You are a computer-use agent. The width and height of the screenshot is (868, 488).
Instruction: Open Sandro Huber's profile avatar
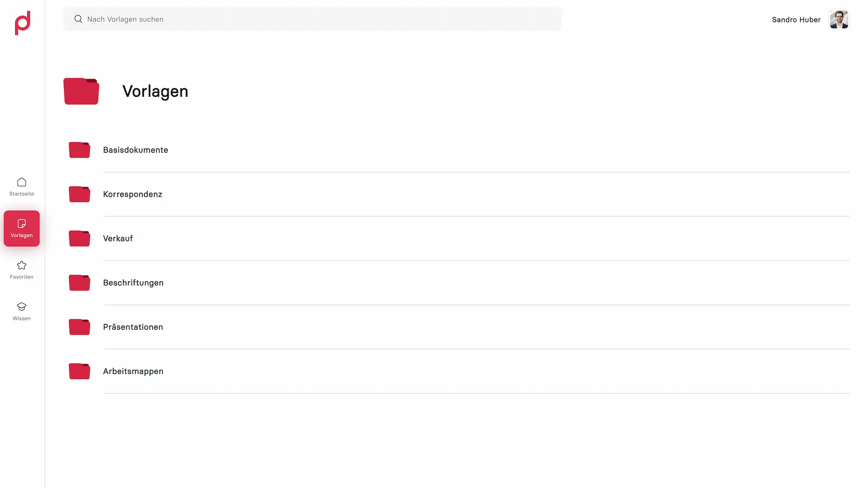click(839, 19)
